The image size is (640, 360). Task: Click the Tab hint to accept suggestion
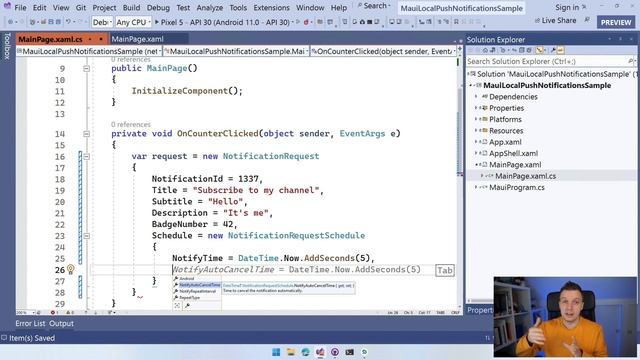pos(444,271)
